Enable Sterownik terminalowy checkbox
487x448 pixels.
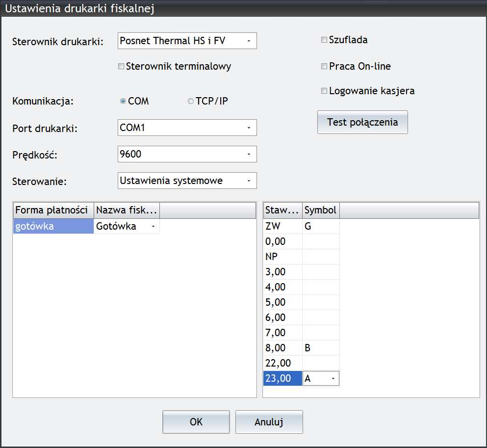121,66
